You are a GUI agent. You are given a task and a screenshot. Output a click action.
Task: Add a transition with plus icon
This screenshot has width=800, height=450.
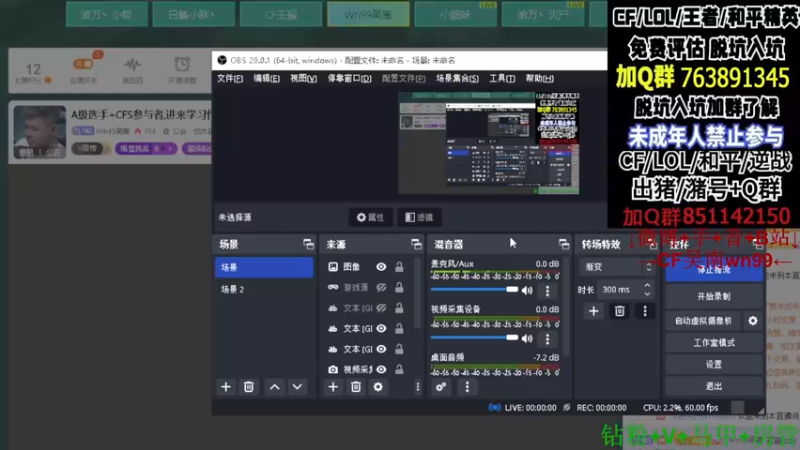click(x=593, y=311)
